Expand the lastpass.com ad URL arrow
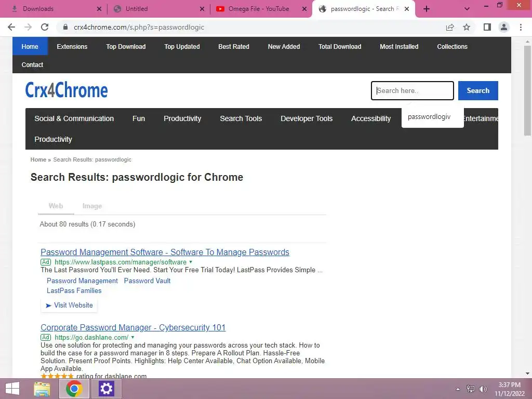The image size is (532, 399). (191, 262)
